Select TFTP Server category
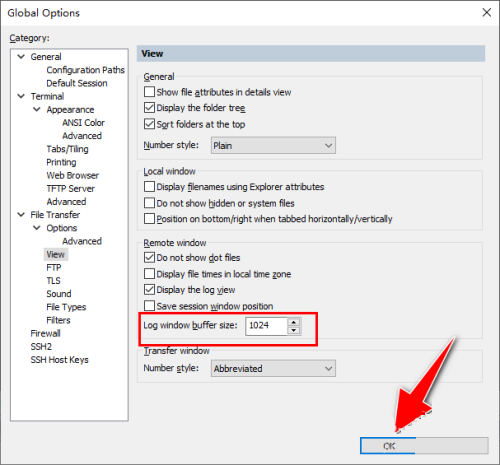The image size is (500, 465). (x=71, y=188)
